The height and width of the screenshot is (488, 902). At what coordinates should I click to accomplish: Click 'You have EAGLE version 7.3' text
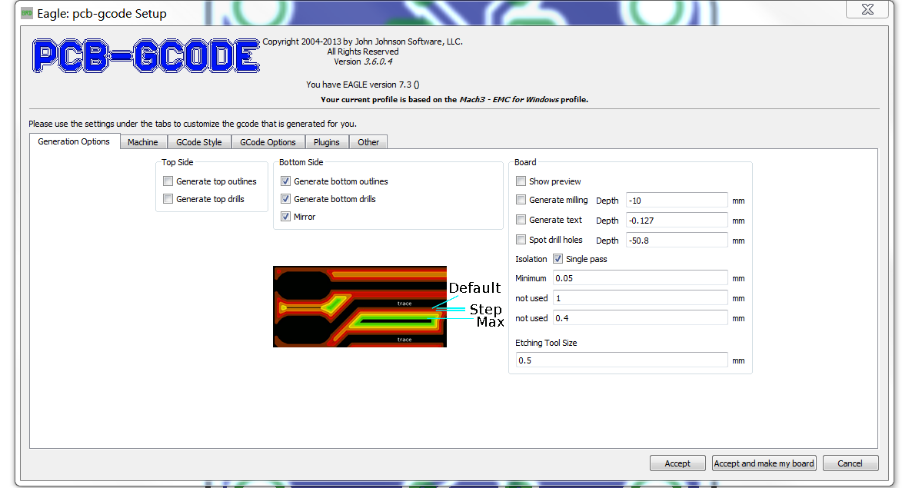(362, 85)
